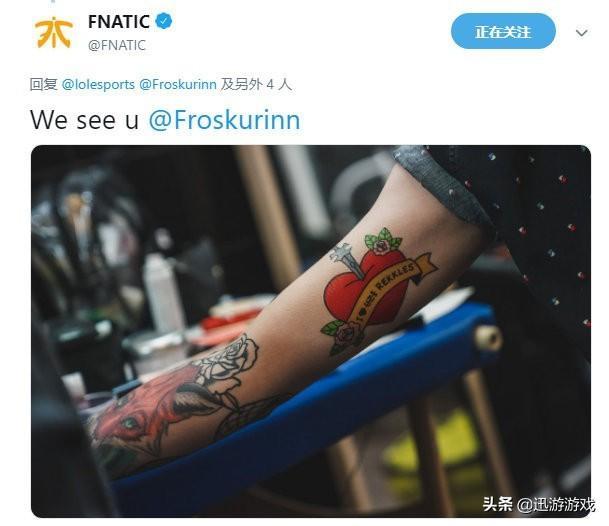Image resolution: width=609 pixels, height=526 pixels.
Task: Open the large @Froskurinn mention in tweet text
Action: [x=224, y=120]
